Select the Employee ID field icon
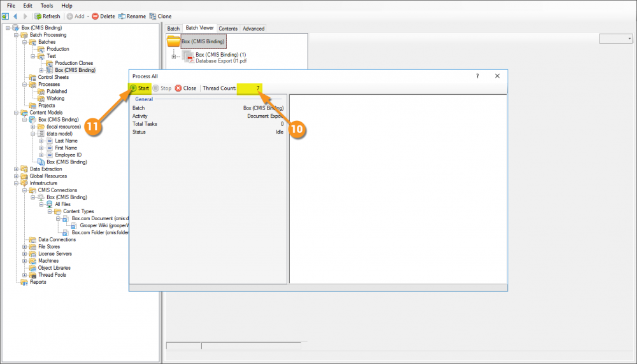Viewport: 637px width, 364px height. pyautogui.click(x=50, y=155)
